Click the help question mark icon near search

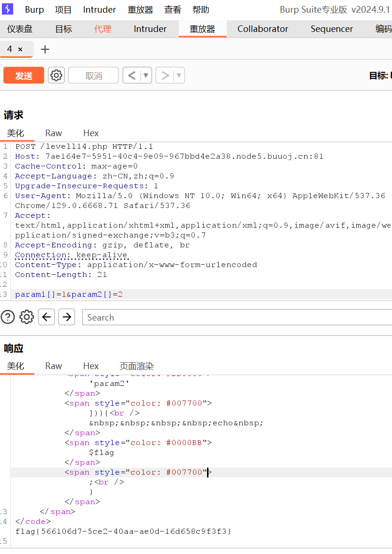[x=8, y=317]
